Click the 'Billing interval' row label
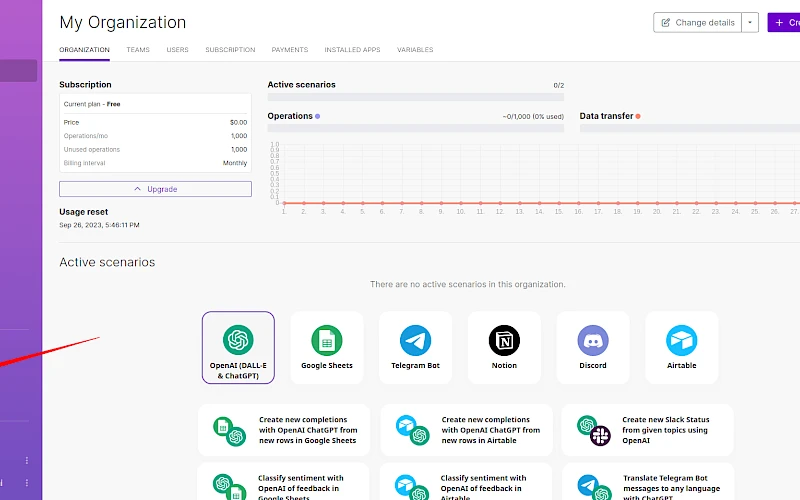 click(x=84, y=163)
